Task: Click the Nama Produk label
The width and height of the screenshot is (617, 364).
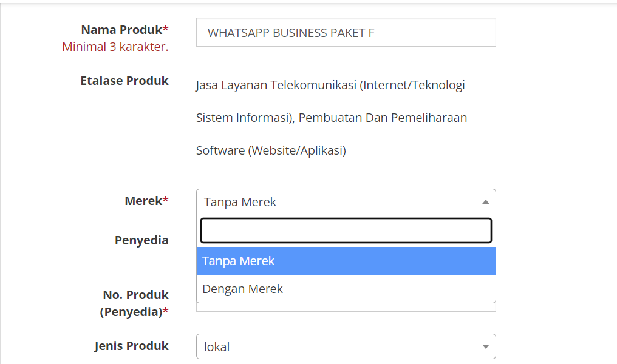Action: coord(124,30)
